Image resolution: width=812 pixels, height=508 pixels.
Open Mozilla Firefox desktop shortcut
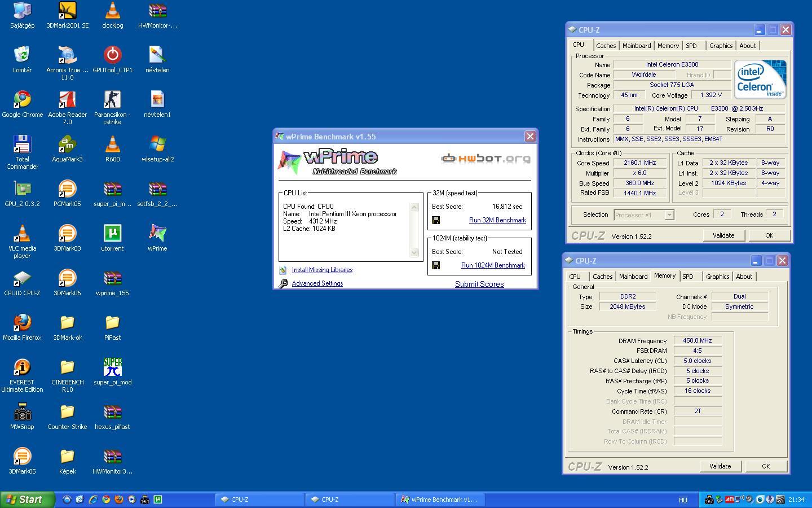[x=22, y=323]
